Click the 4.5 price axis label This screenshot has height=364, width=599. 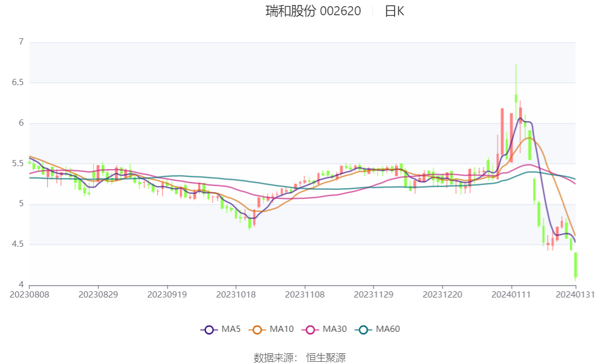click(17, 244)
